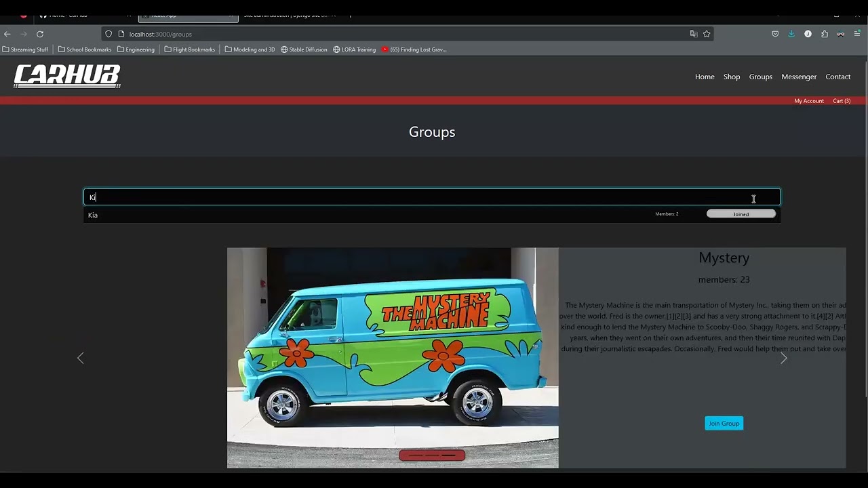Viewport: 868px width, 488px height.
Task: Click the Join Group button
Action: click(x=724, y=424)
